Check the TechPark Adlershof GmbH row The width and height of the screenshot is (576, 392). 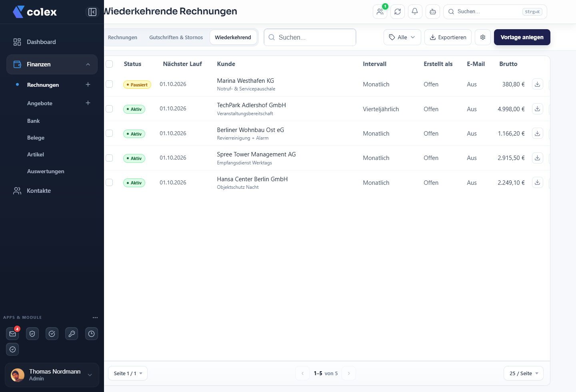[x=109, y=109]
